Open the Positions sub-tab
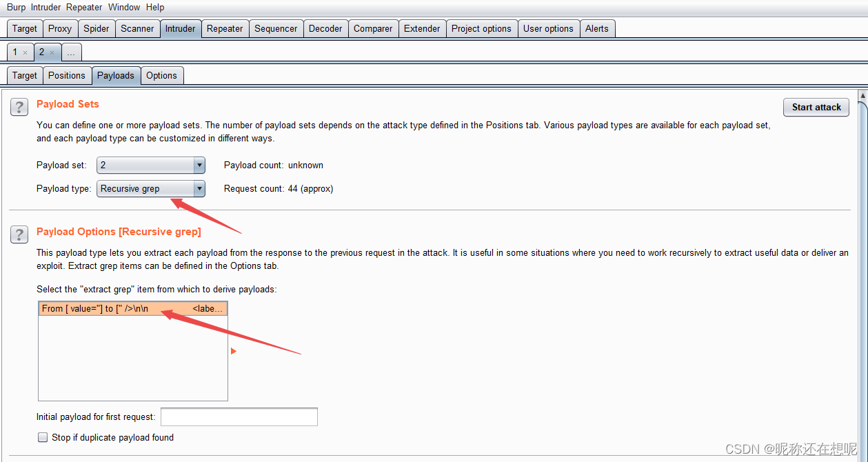The width and height of the screenshot is (868, 462). coord(67,75)
